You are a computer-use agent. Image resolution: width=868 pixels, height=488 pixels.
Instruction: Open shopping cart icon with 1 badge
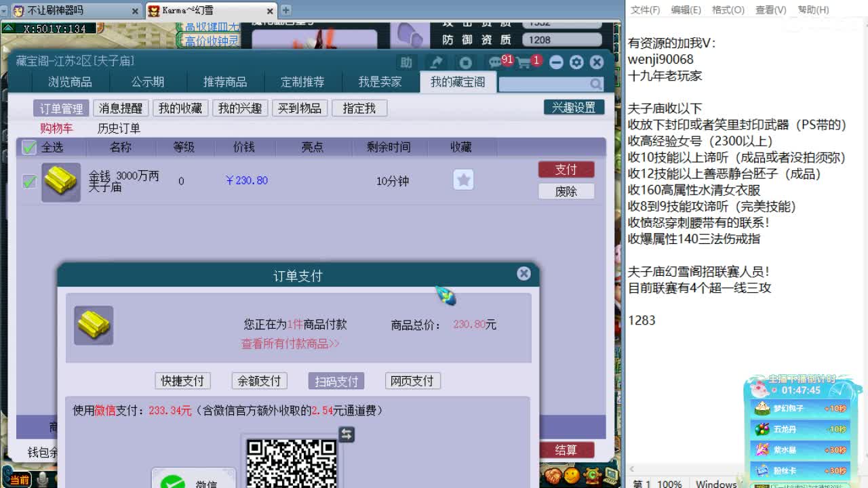(524, 62)
